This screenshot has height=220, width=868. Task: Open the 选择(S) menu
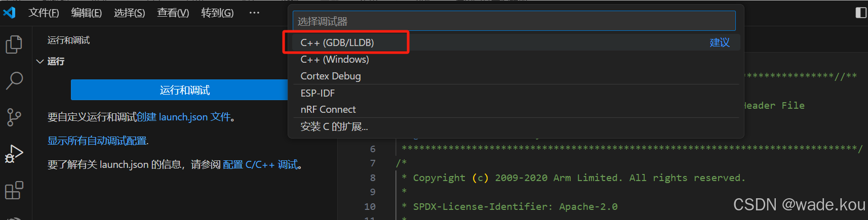[x=130, y=13]
